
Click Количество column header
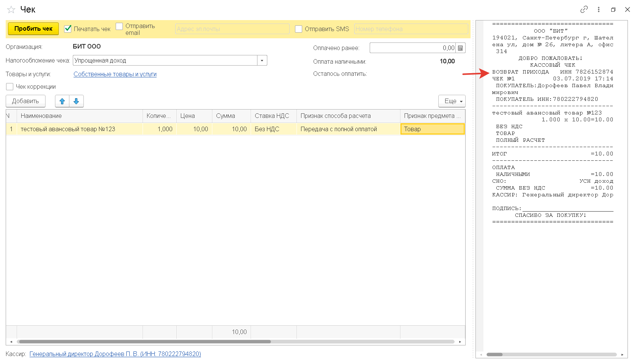coord(160,116)
